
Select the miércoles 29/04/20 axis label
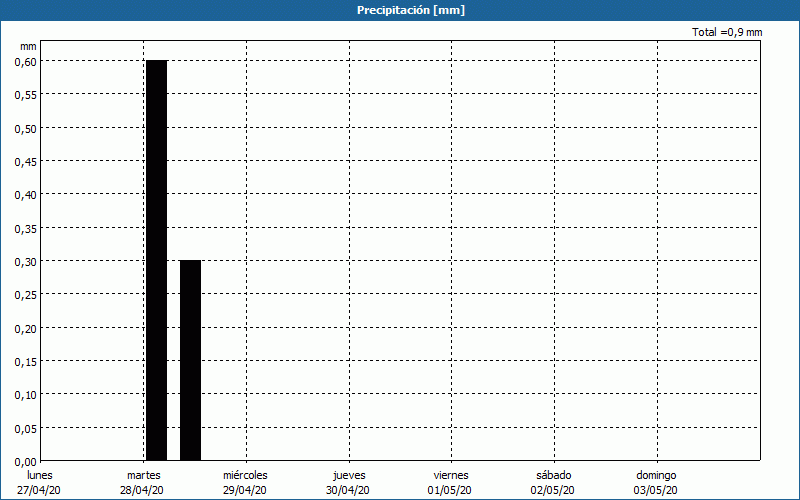[245, 483]
